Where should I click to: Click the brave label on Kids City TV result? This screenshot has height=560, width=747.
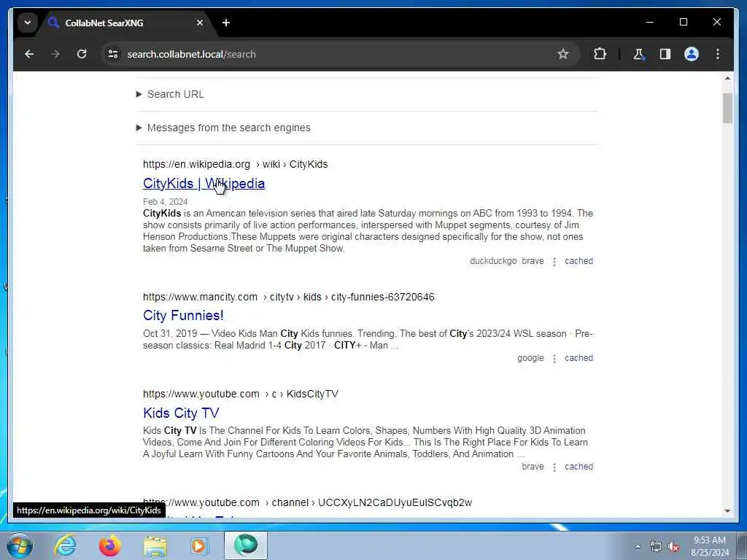click(x=533, y=467)
